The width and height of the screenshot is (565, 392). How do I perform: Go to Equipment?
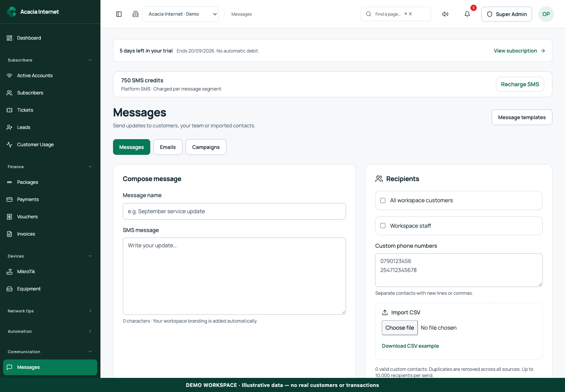pyautogui.click(x=50, y=289)
